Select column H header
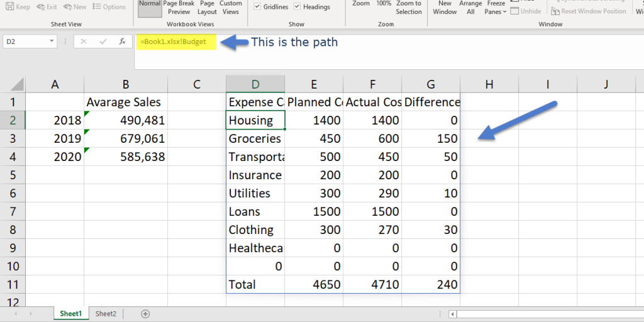The height and width of the screenshot is (322, 644). click(x=489, y=84)
